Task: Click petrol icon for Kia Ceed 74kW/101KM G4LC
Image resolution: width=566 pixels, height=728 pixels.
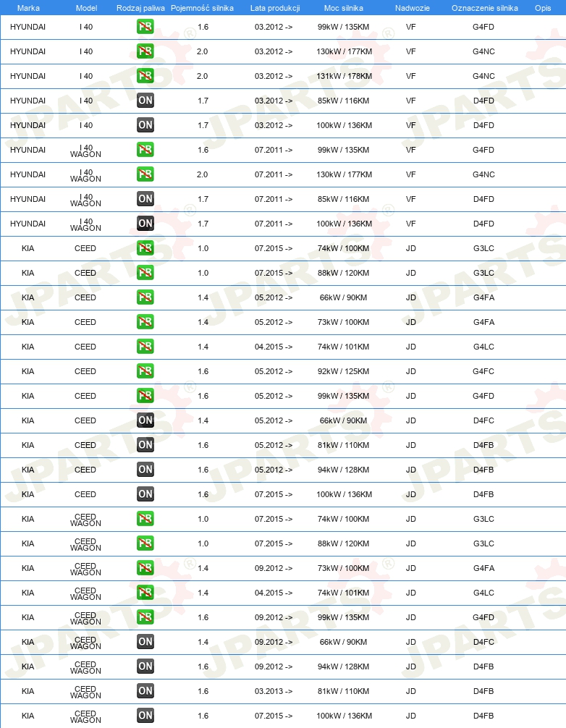Action: [145, 347]
